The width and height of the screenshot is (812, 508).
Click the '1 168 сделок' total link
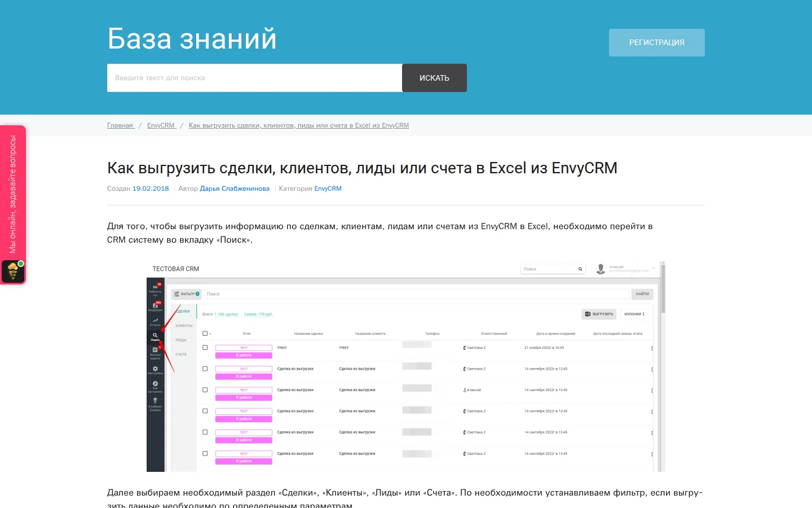click(226, 314)
